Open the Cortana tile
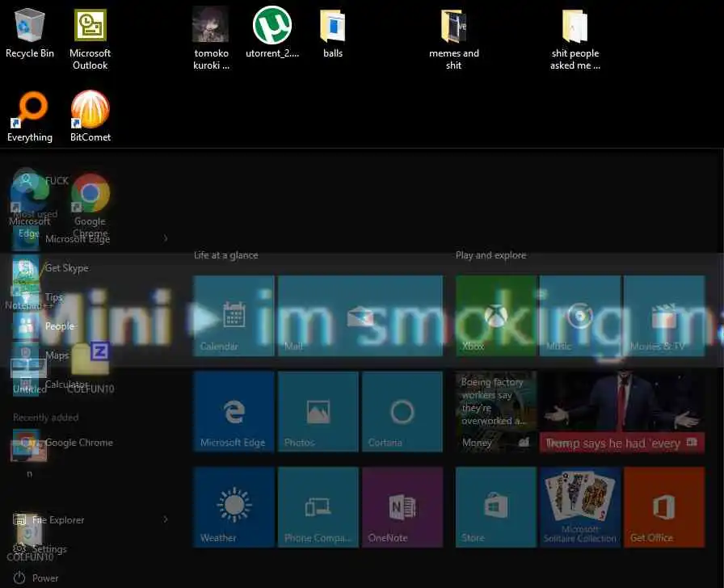 (402, 411)
